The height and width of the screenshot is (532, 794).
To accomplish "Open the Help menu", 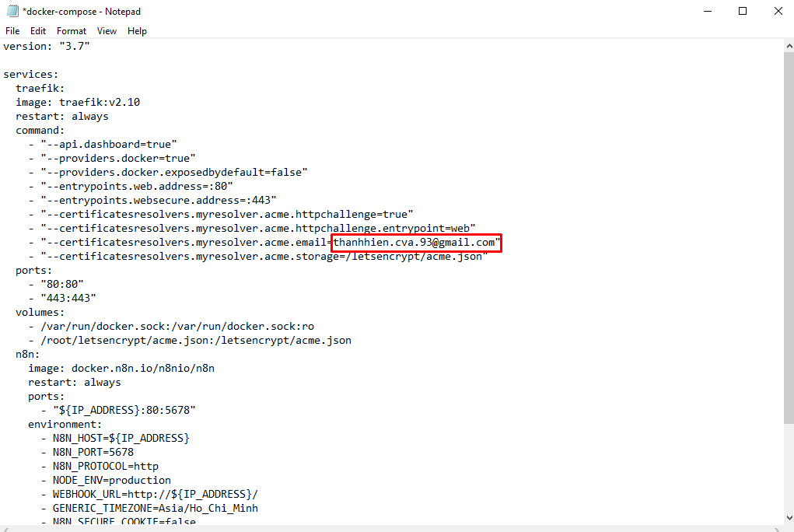I will tap(137, 30).
